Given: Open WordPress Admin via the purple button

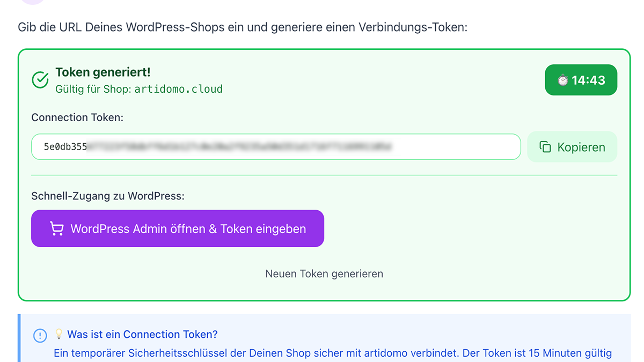Looking at the screenshot, I should tap(178, 228).
